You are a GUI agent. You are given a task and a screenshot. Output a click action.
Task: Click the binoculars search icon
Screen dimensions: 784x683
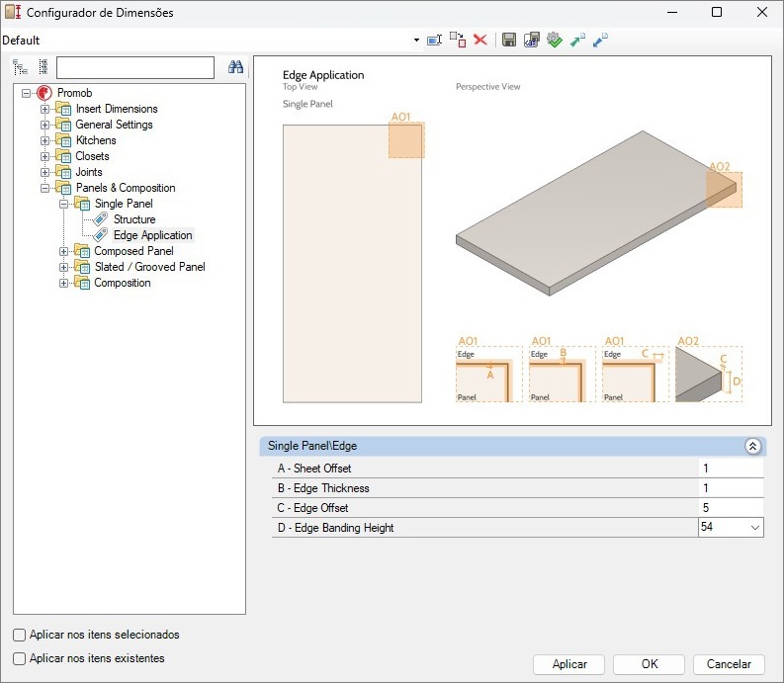235,67
